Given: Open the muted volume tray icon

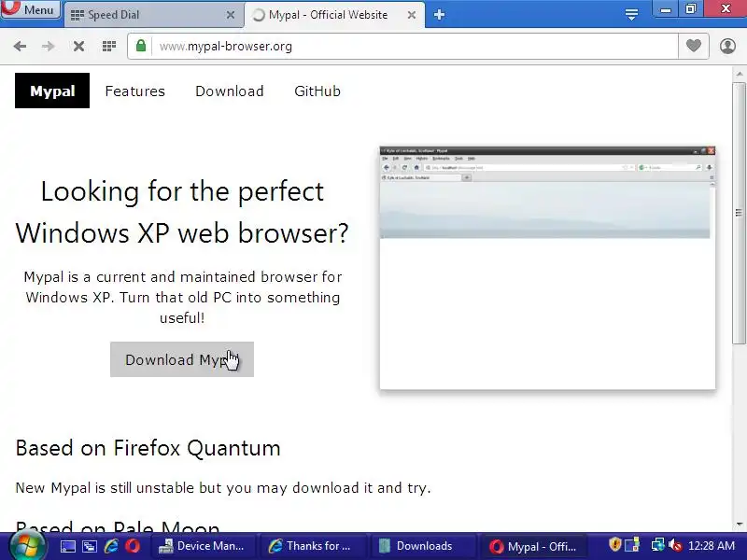Looking at the screenshot, I should (x=675, y=545).
